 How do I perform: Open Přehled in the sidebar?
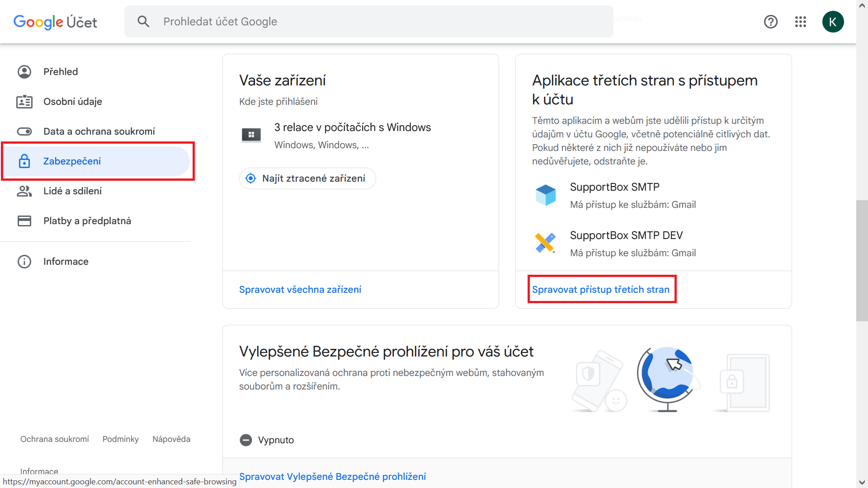(61, 72)
